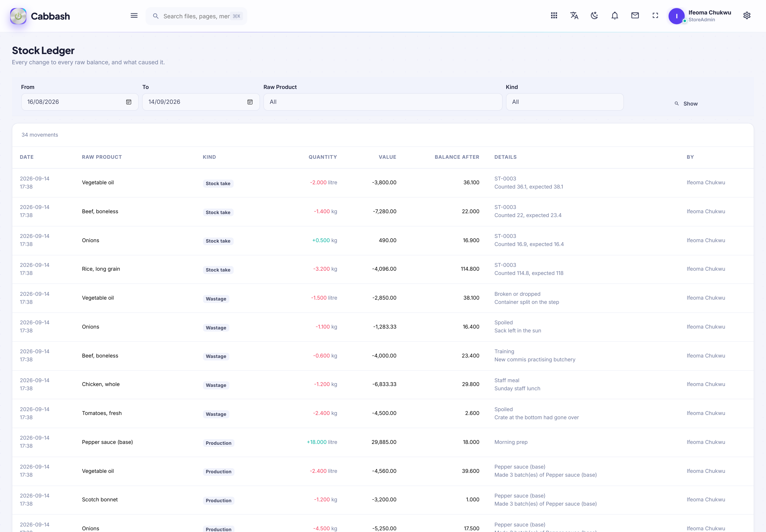Click the Cabbash logo
Screen dimensions: 766x532
40,16
